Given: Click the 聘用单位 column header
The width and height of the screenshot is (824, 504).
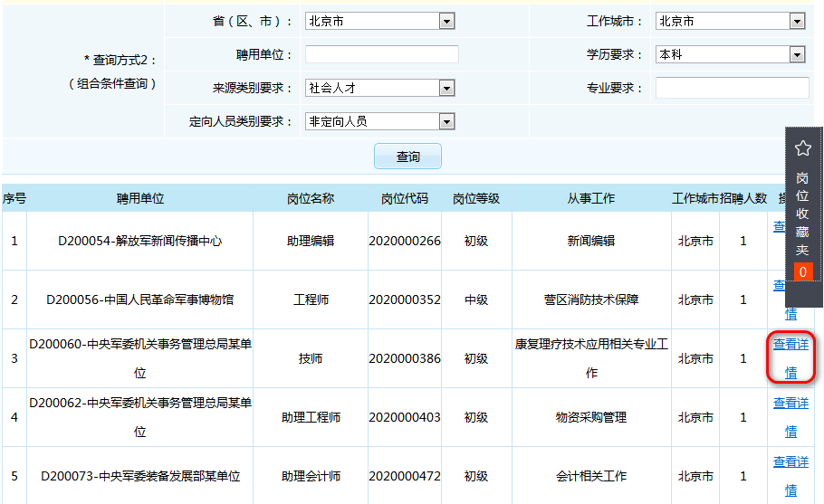Looking at the screenshot, I should click(x=140, y=198).
